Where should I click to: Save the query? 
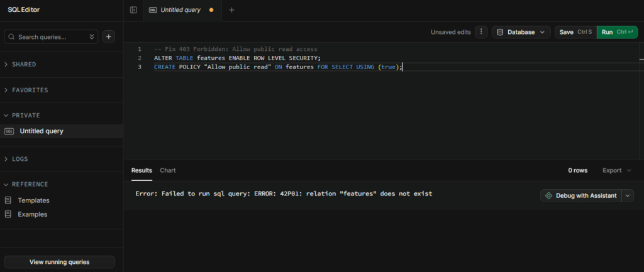(576, 32)
